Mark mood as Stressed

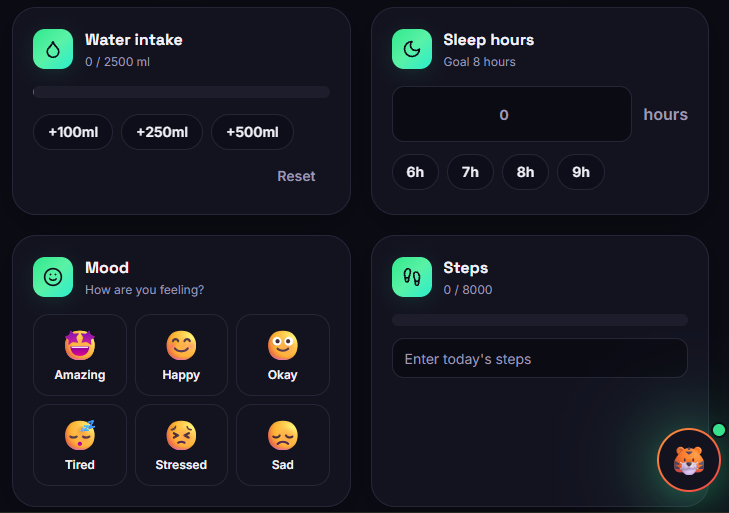[x=181, y=445]
